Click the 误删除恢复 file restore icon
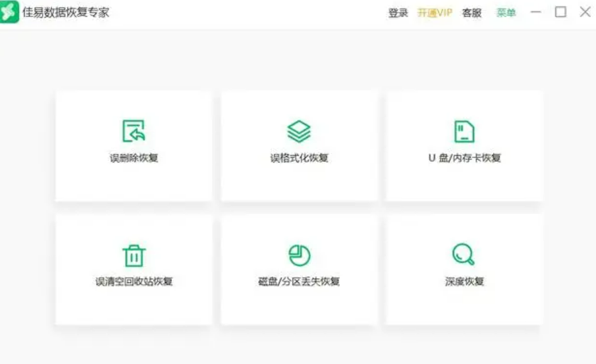The width and height of the screenshot is (596, 364). (134, 131)
